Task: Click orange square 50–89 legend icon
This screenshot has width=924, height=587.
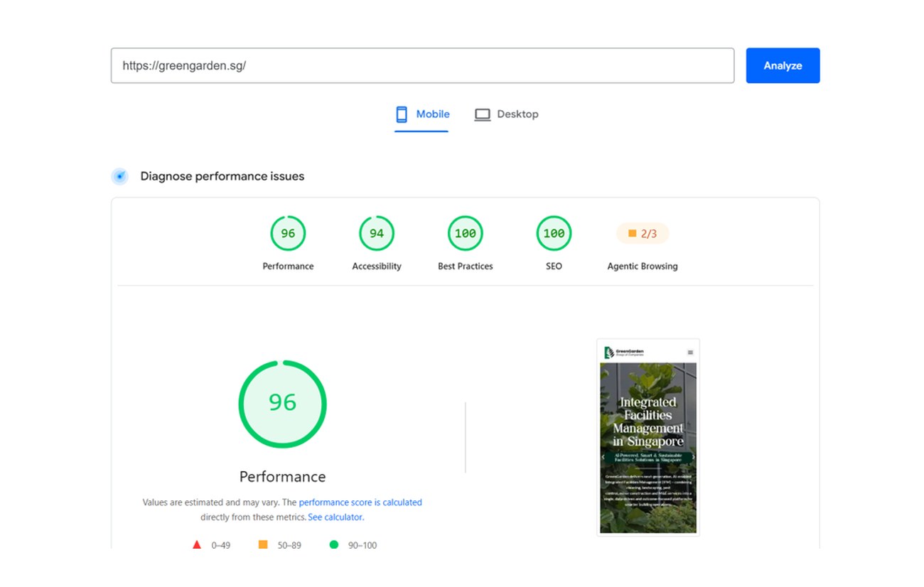Action: 263,545
